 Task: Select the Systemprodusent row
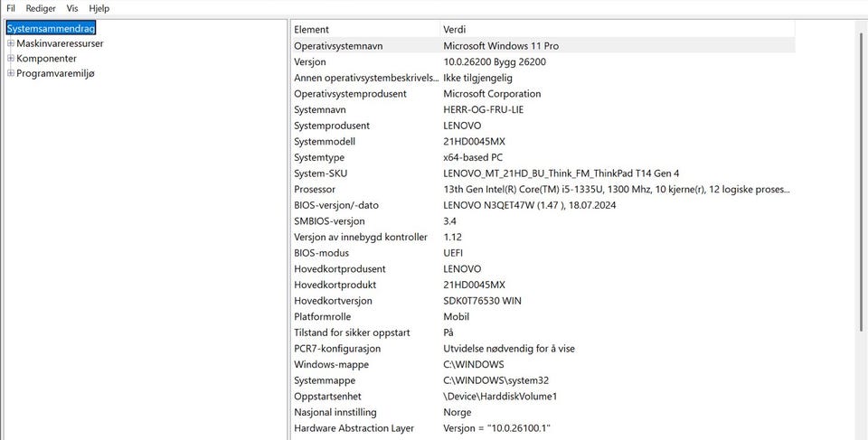(543, 126)
